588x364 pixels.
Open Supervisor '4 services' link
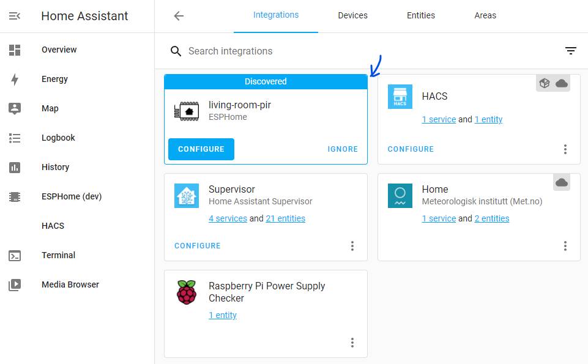228,218
